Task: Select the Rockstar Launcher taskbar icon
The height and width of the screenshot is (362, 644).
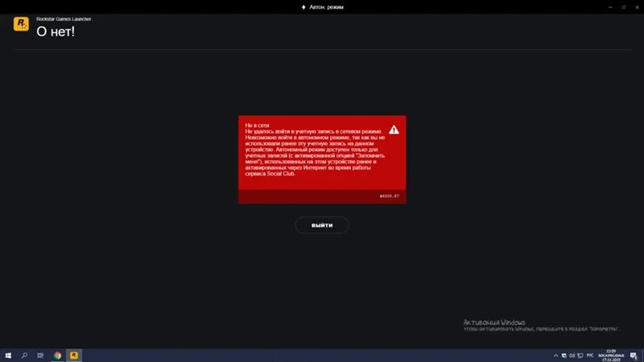Action: (74, 356)
